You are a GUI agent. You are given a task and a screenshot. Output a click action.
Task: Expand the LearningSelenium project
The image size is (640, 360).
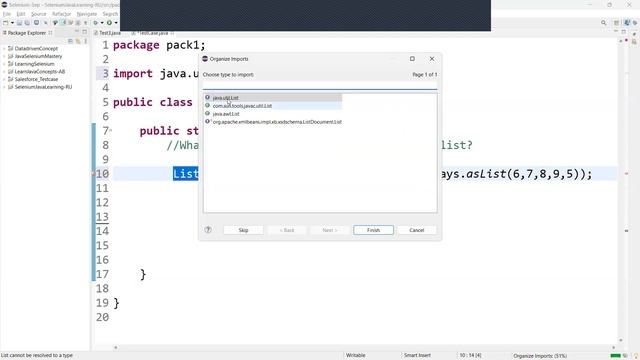click(4, 64)
